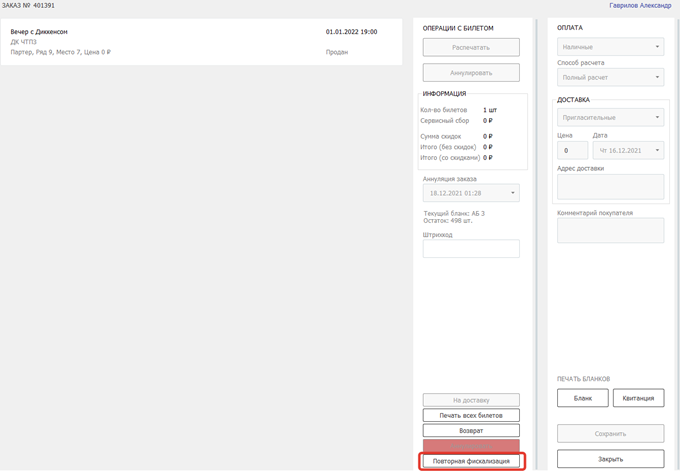Click the Комментарий покупателя field
The image size is (681, 472).
click(x=610, y=231)
